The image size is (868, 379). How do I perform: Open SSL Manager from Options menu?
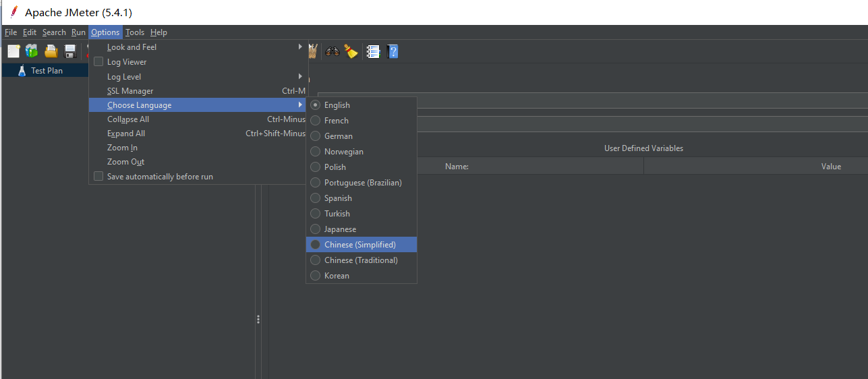point(198,90)
